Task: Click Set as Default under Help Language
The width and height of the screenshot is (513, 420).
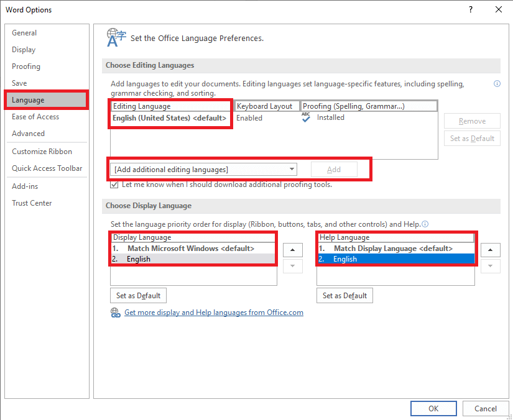Action: [344, 296]
